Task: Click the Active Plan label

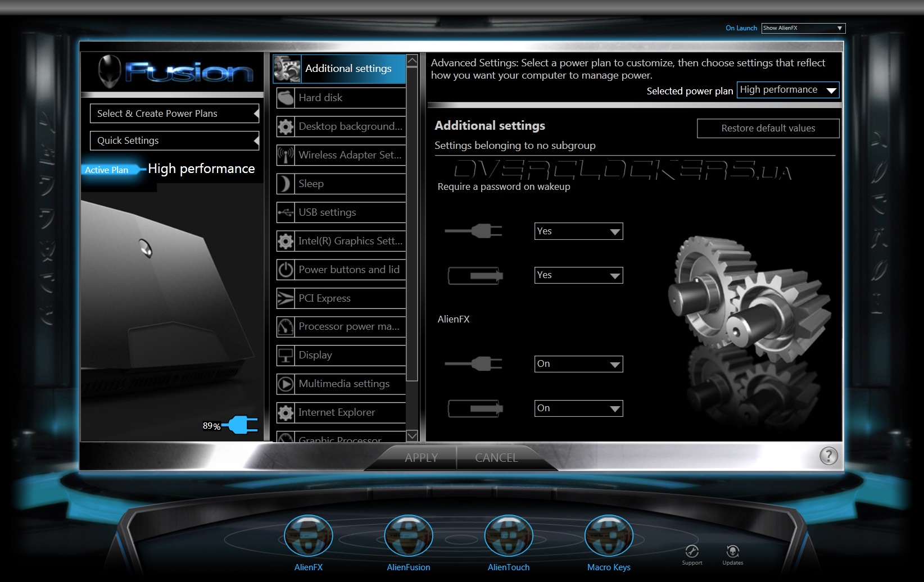Action: click(107, 170)
